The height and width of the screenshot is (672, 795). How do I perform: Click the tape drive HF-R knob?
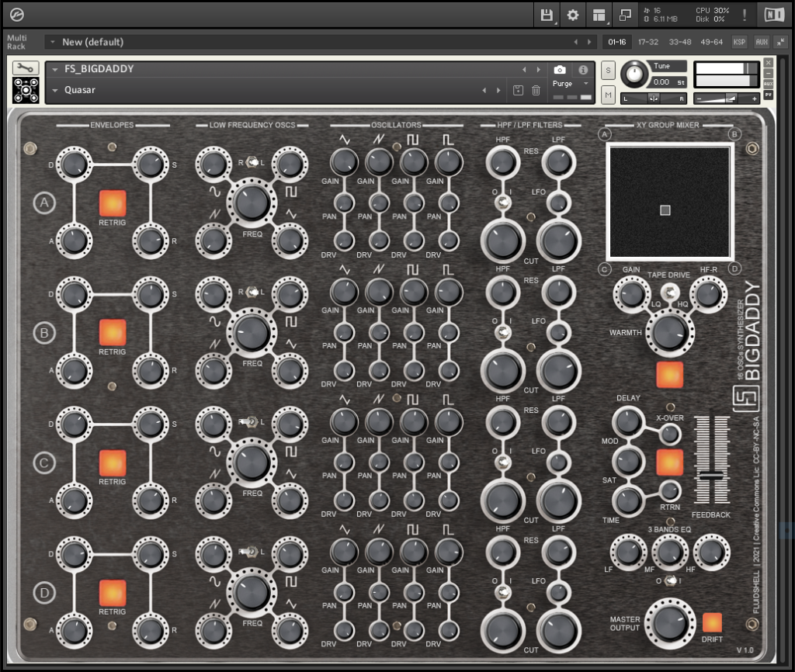click(x=708, y=294)
